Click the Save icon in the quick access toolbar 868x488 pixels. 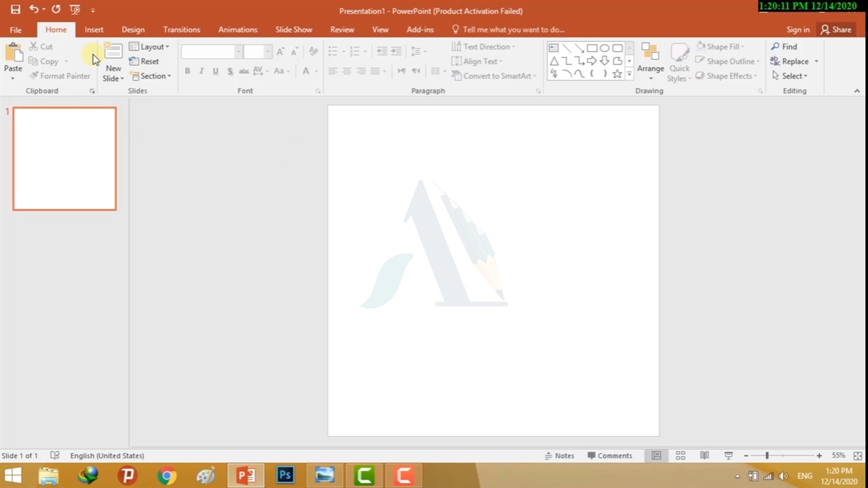15,9
